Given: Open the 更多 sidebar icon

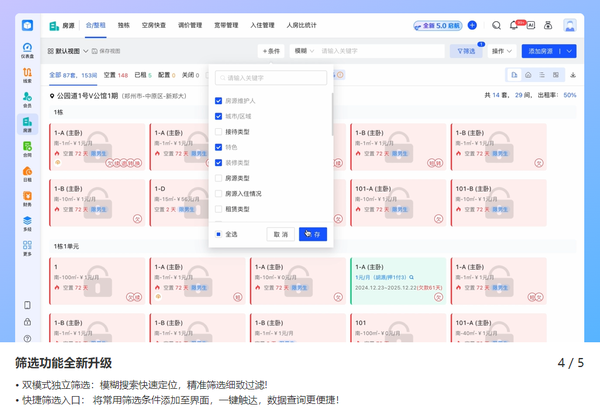Looking at the screenshot, I should tap(27, 248).
